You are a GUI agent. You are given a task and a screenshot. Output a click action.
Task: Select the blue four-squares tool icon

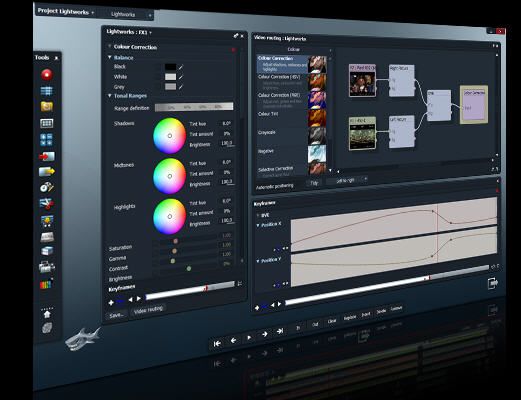tap(46, 140)
